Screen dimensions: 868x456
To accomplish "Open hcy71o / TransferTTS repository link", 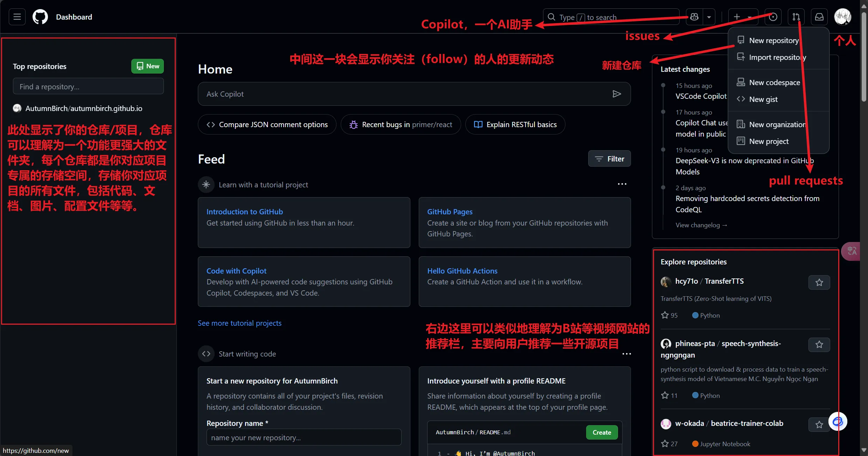I will tap(709, 281).
